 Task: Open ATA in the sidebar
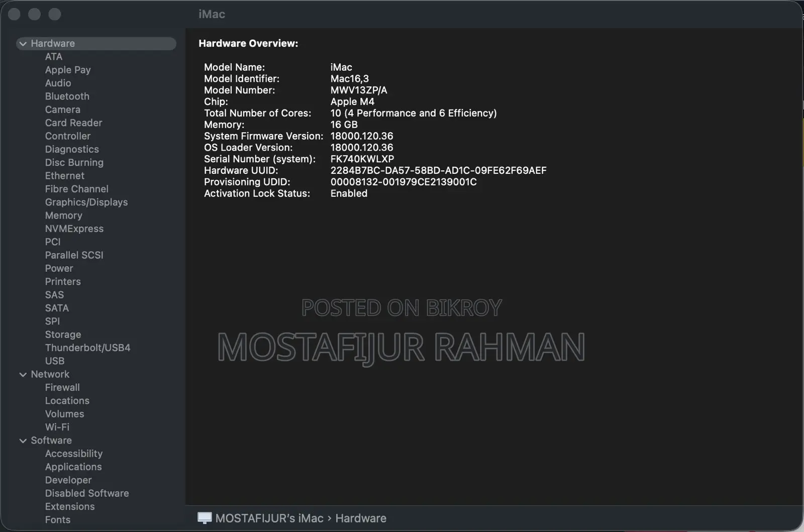point(54,57)
